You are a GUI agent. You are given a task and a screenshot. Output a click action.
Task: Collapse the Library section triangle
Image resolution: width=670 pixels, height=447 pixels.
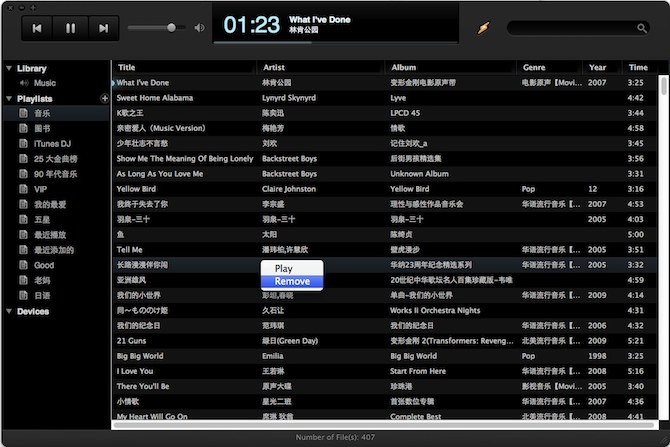click(9, 68)
